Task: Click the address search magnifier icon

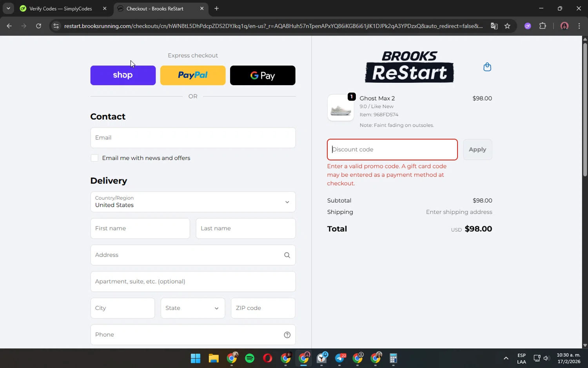Action: click(287, 255)
